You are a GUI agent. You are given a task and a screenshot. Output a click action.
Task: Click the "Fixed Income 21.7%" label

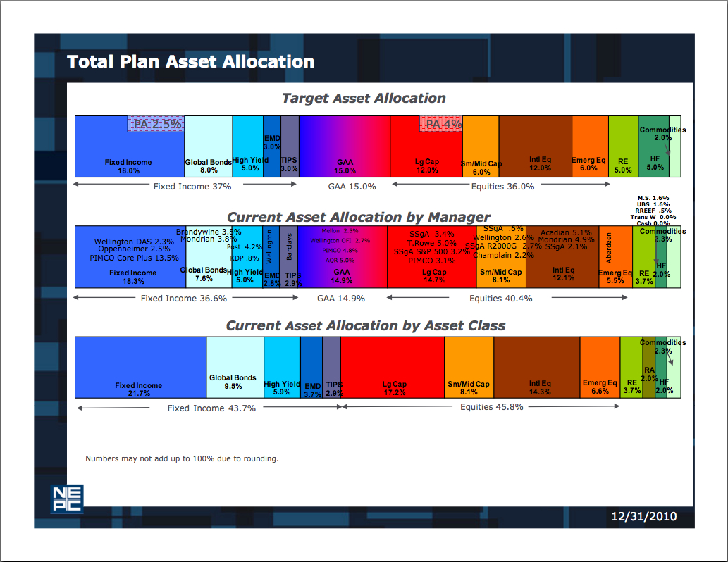139,389
